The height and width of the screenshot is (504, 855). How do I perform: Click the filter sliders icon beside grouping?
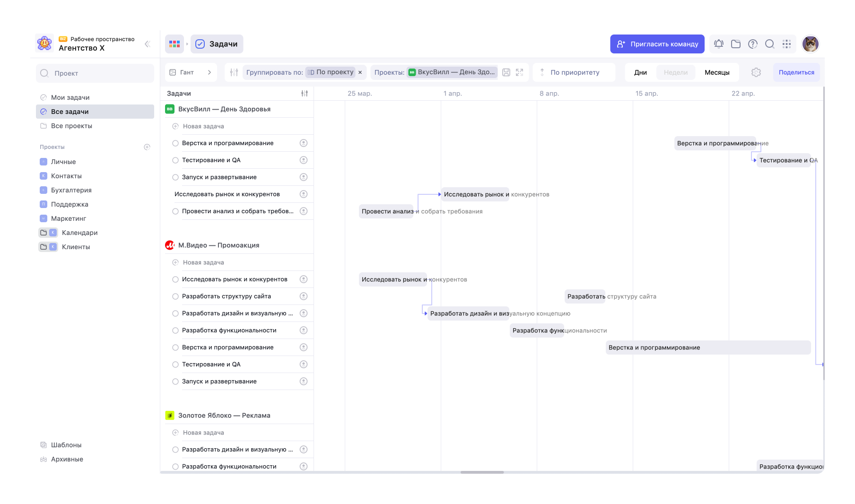[234, 72]
